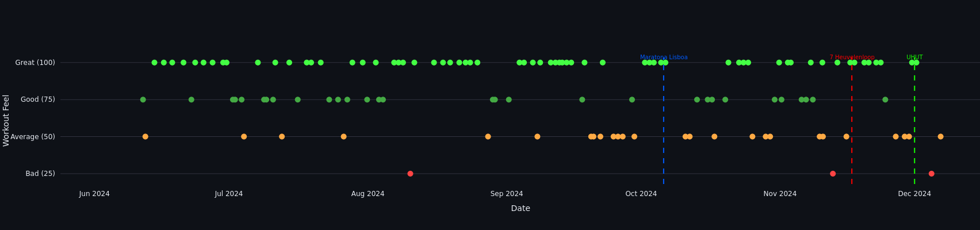Select the rightmost orange Average point in December
Viewport: 980px width, 230px height.
point(940,137)
